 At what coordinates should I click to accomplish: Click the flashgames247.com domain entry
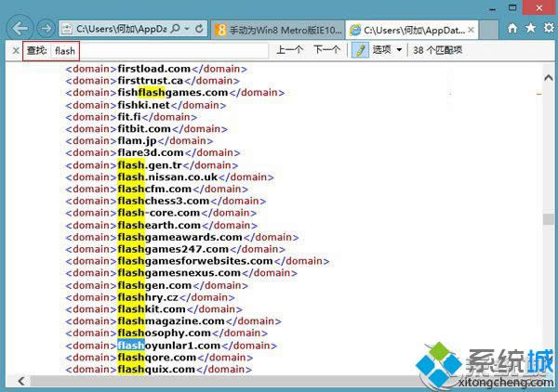coord(175,249)
